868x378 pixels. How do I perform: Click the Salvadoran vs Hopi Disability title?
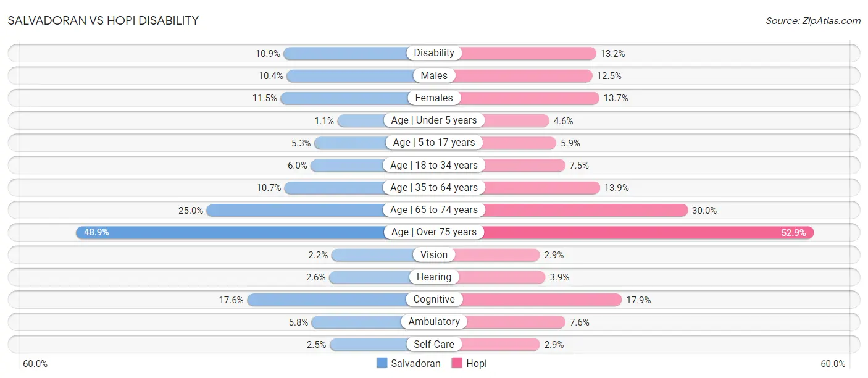point(103,20)
